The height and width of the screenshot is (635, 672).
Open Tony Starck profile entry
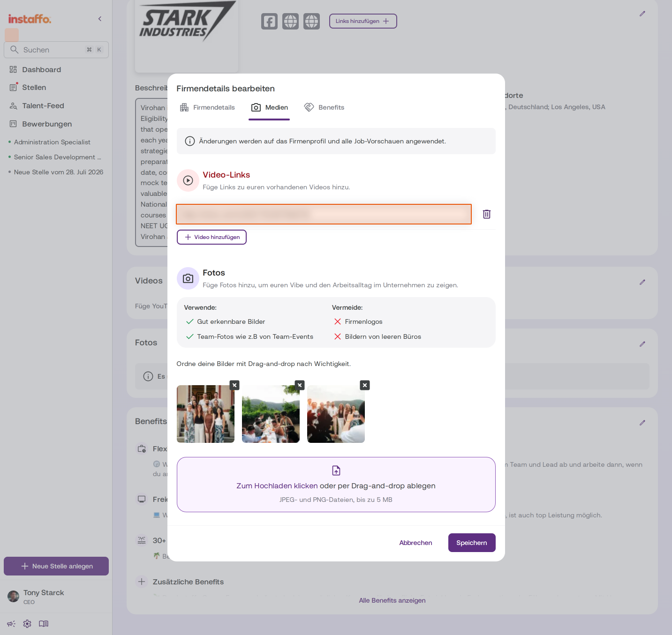pyautogui.click(x=36, y=597)
